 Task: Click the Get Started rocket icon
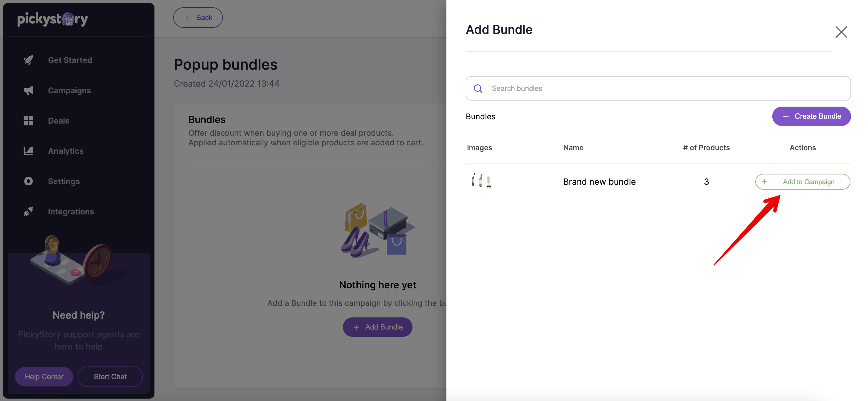click(29, 60)
